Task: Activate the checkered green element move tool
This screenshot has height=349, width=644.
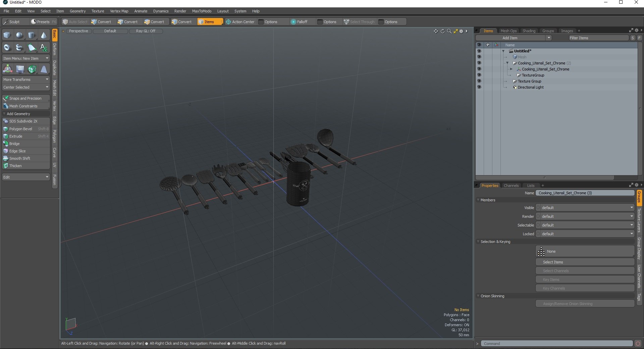Action: coord(32,69)
